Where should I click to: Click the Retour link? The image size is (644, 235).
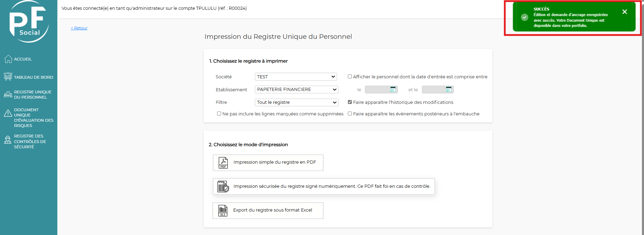tap(79, 28)
